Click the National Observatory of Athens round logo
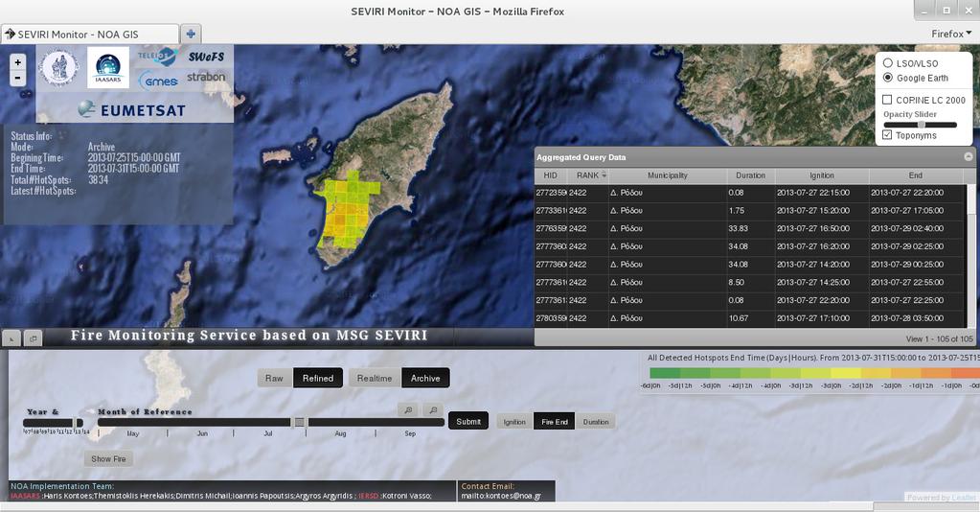 59,68
